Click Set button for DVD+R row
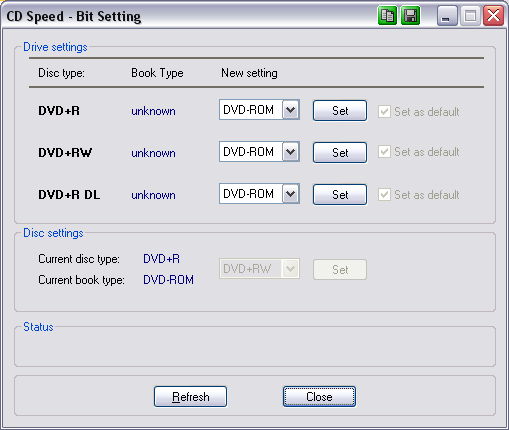The image size is (509, 430). click(x=340, y=111)
